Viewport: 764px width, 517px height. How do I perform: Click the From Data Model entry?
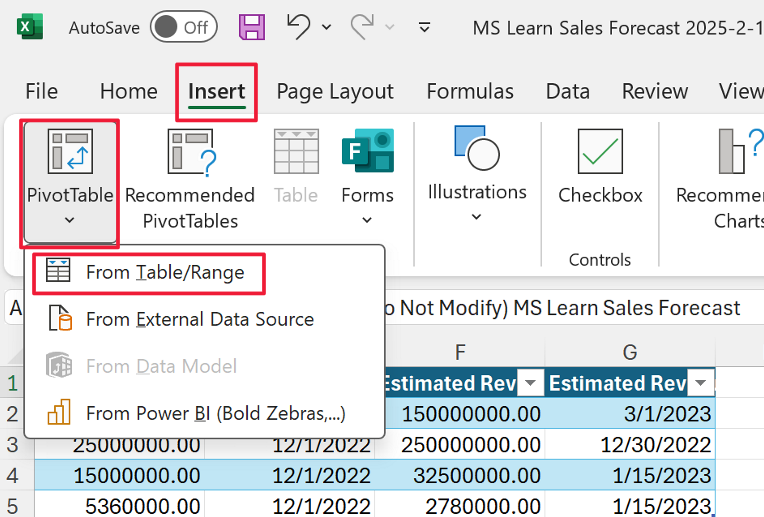click(x=205, y=366)
